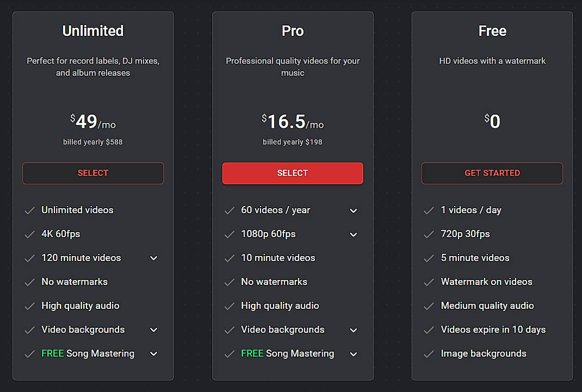Expand FREE Song Mastering chevron in Pro plan

point(354,354)
